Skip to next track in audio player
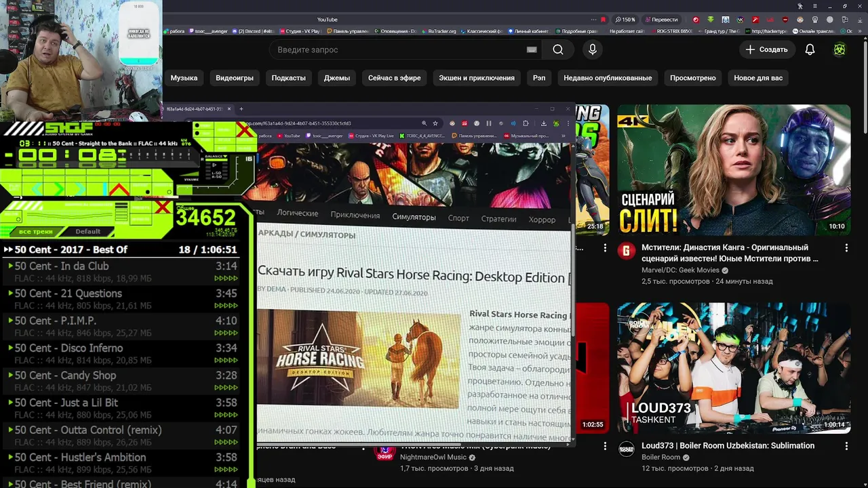The image size is (868, 488). pyautogui.click(x=80, y=188)
